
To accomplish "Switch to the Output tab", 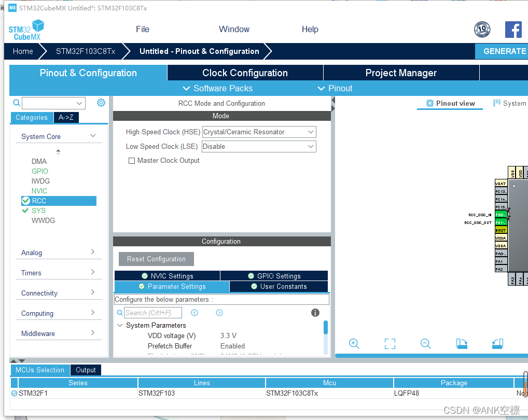I will coord(86,370).
